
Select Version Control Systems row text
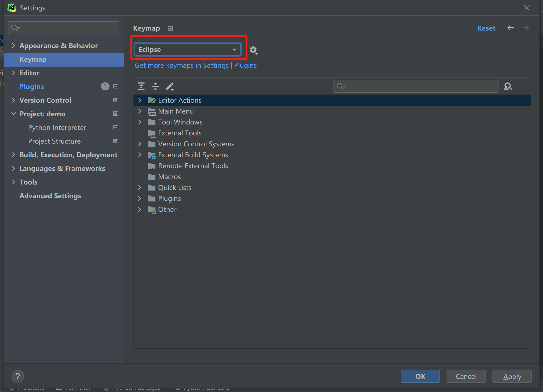(196, 144)
